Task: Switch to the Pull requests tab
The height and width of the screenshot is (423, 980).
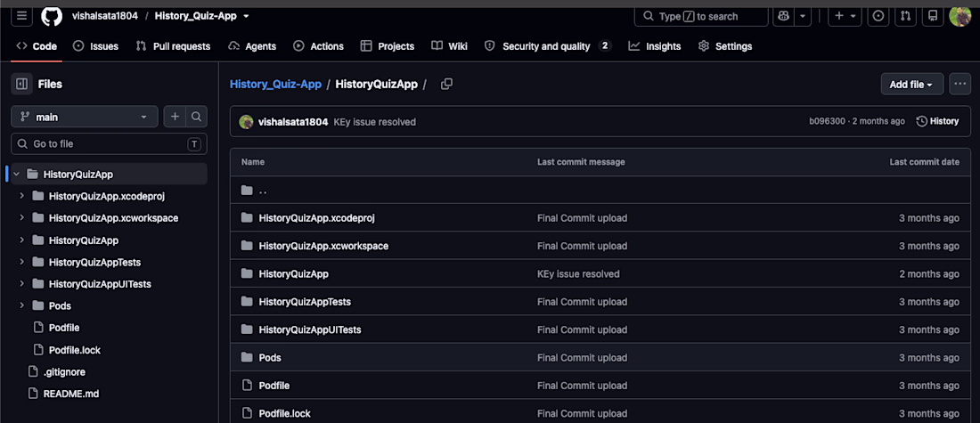Action: click(173, 46)
